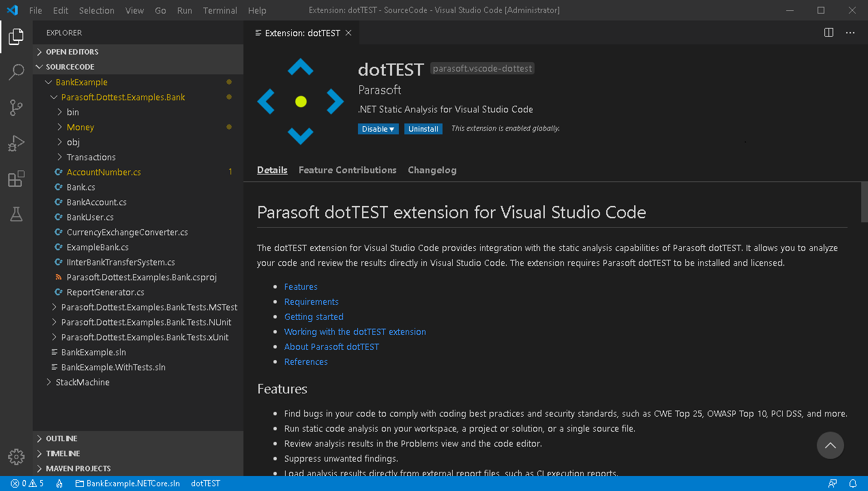The width and height of the screenshot is (868, 491).
Task: Expand the Money folder
Action: 80,127
